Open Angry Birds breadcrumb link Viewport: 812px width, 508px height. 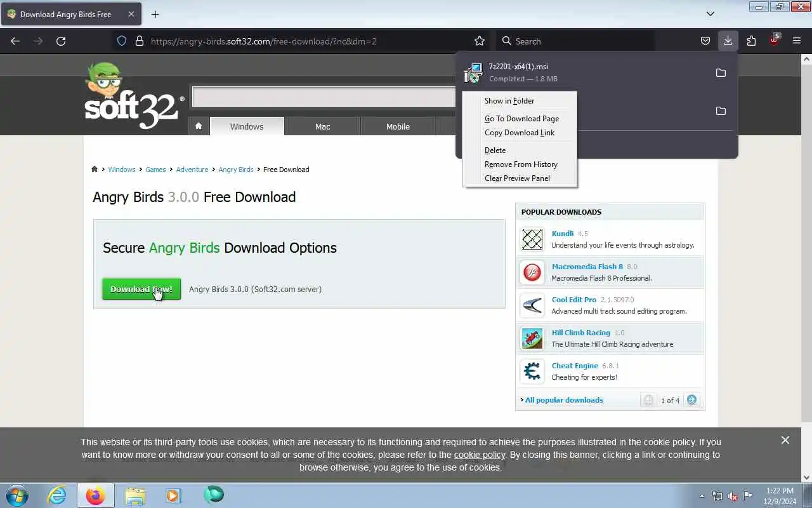[236, 170]
